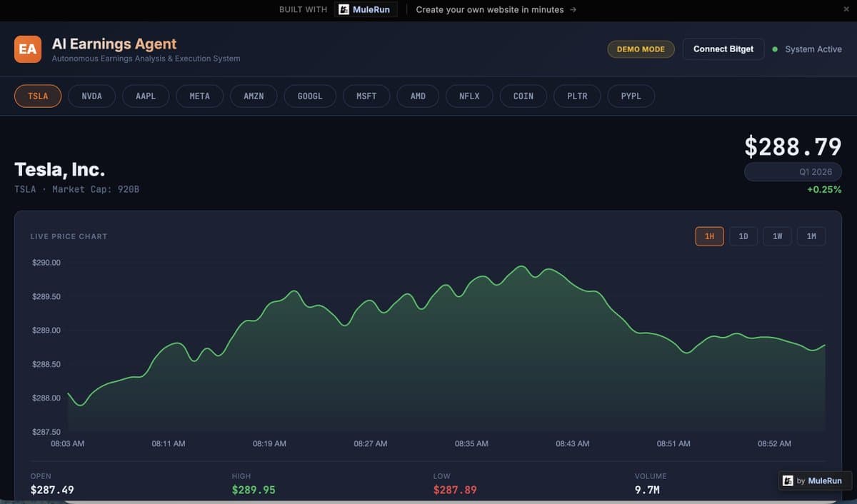Switch chart to 1M timeframe
The width and height of the screenshot is (857, 504).
pyautogui.click(x=811, y=236)
